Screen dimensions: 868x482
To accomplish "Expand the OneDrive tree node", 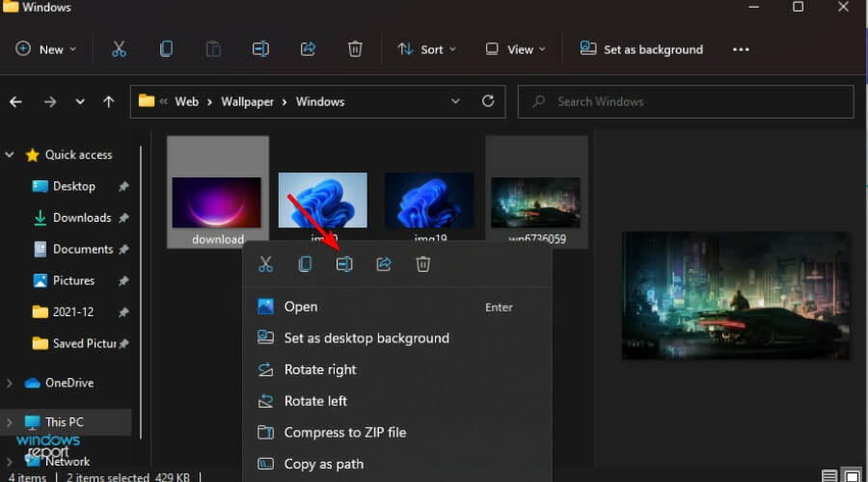I will point(11,383).
